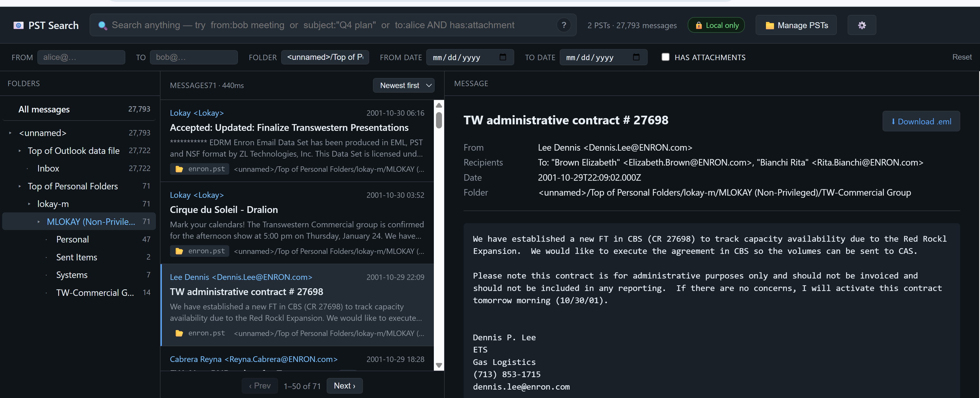Viewport: 980px width, 398px height.
Task: Click the message list scroll up arrow
Action: tap(439, 105)
